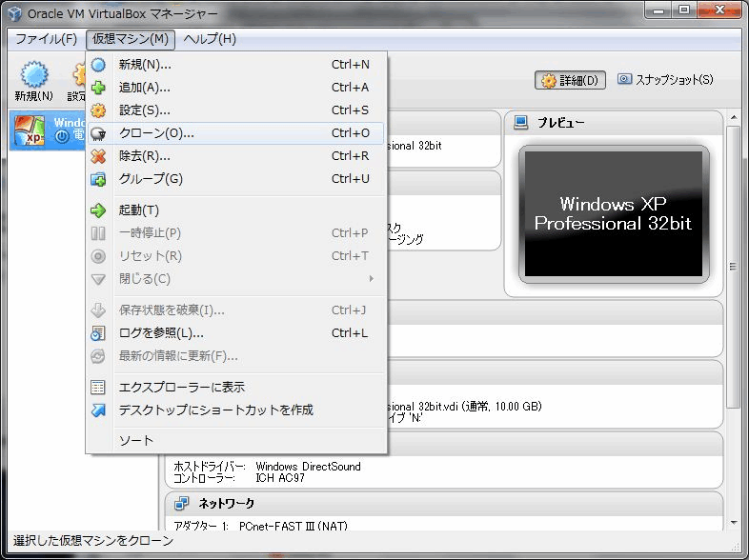The height and width of the screenshot is (560, 749).
Task: Click the details pane scrollbar down arrow
Action: [733, 523]
